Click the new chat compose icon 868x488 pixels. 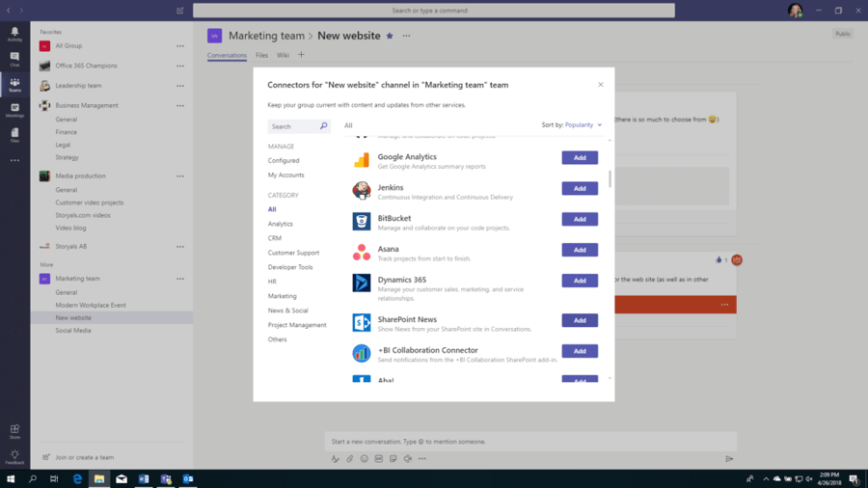[180, 11]
